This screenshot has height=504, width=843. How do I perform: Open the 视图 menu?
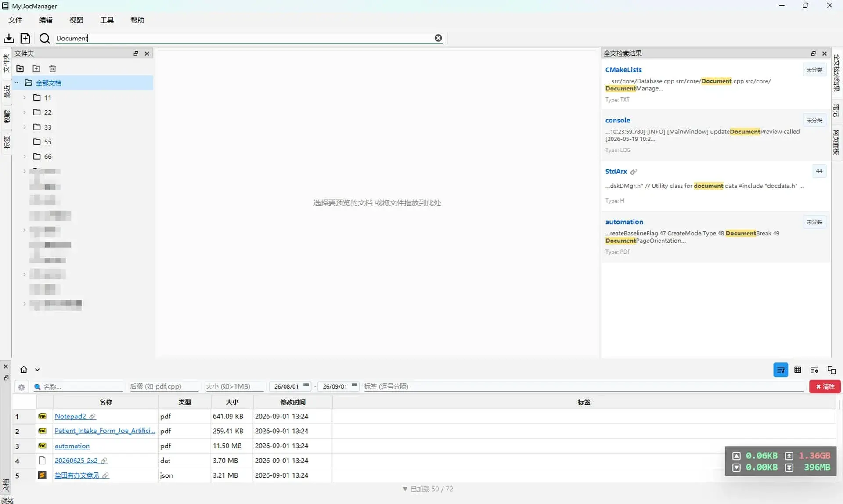click(x=76, y=20)
